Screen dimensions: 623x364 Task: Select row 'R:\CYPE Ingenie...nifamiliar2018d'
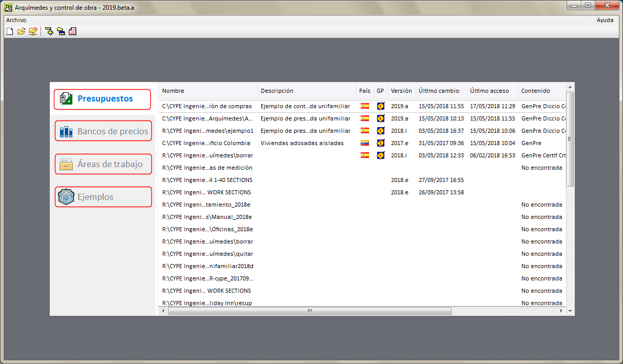(362, 266)
